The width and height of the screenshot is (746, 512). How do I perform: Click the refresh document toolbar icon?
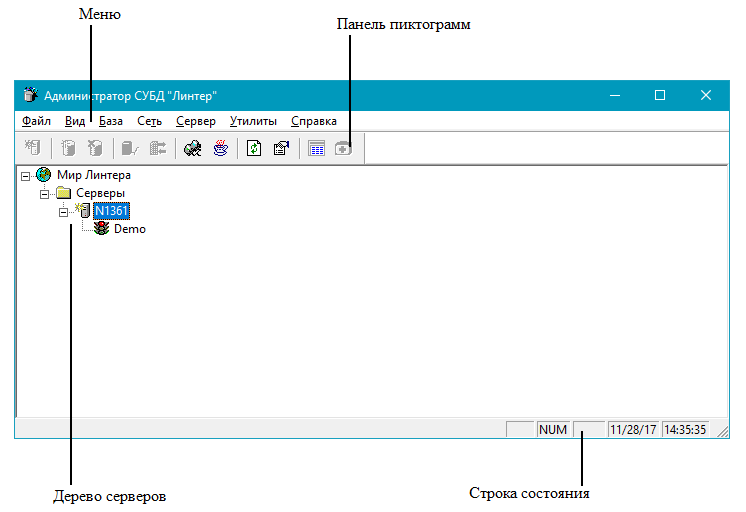pyautogui.click(x=255, y=148)
